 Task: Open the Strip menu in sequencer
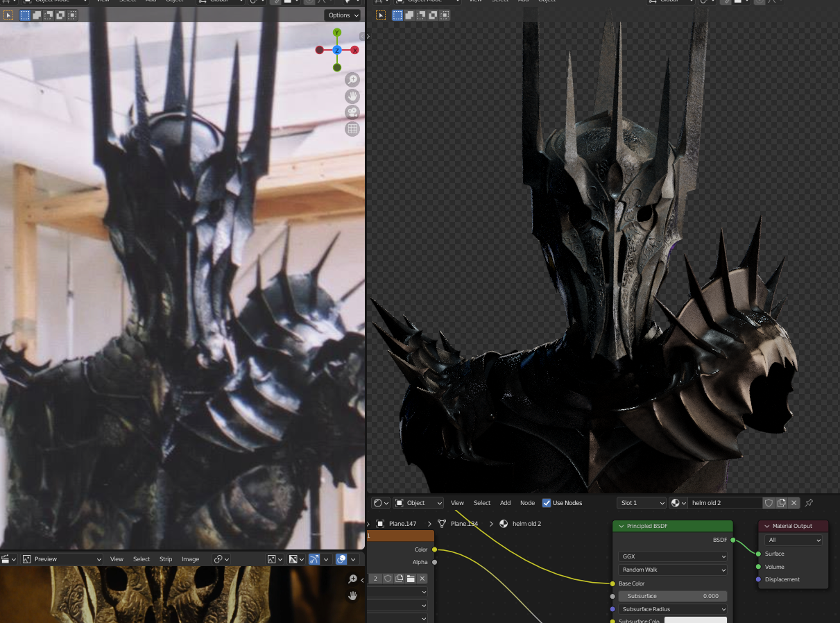tap(166, 559)
